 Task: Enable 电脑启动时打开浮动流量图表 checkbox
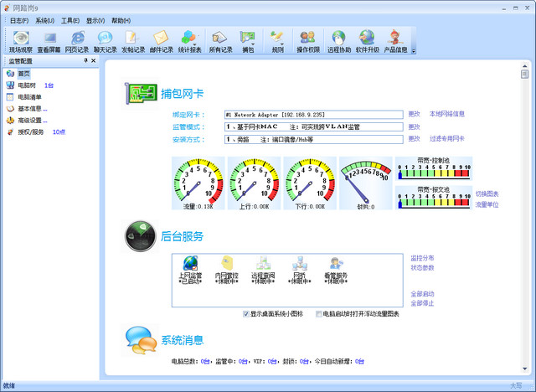point(318,314)
